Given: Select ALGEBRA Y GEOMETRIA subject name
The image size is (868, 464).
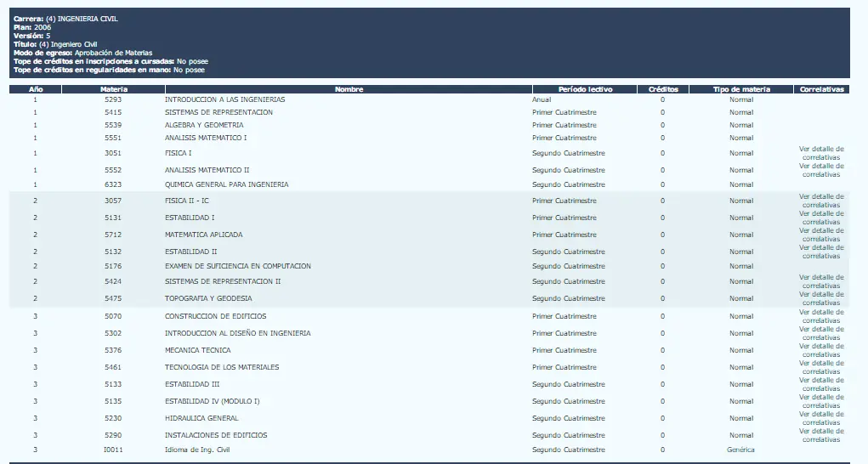Looking at the screenshot, I should pos(204,125).
